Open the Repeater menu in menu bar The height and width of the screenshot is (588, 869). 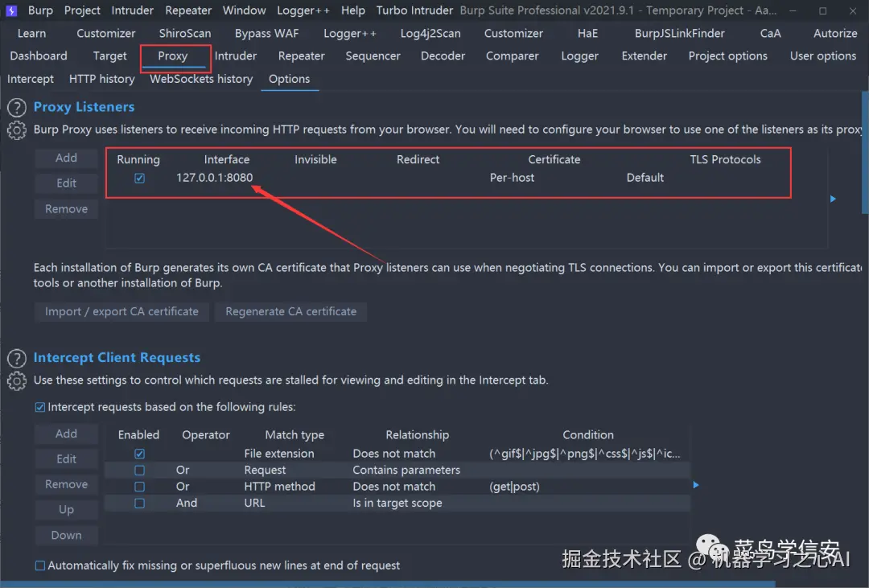pyautogui.click(x=188, y=10)
